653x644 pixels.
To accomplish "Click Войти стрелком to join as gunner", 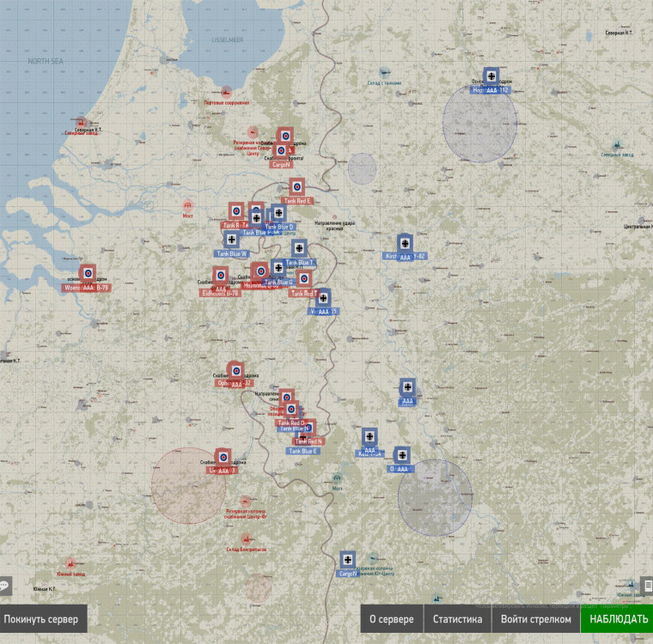I will tap(535, 618).
